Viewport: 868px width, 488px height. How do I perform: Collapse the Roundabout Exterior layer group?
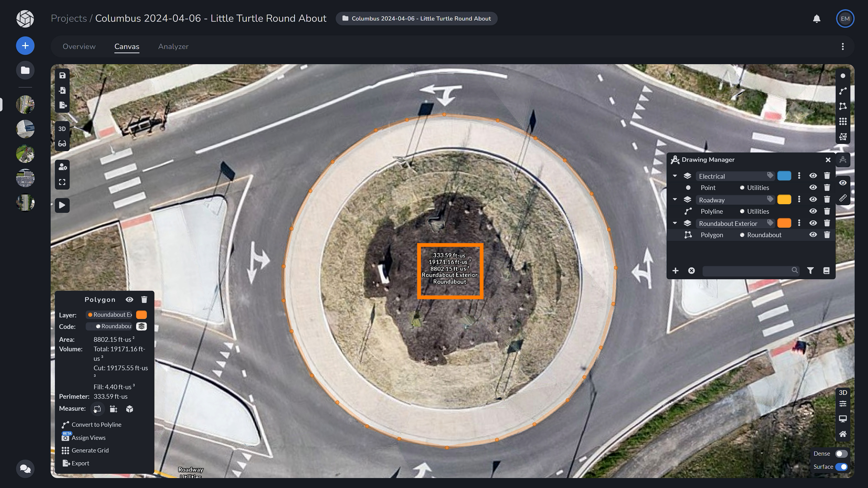pos(675,223)
